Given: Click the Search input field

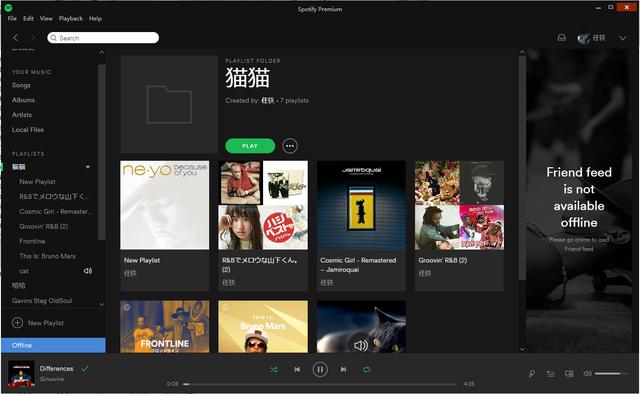Looking at the screenshot, I should pyautogui.click(x=103, y=38).
